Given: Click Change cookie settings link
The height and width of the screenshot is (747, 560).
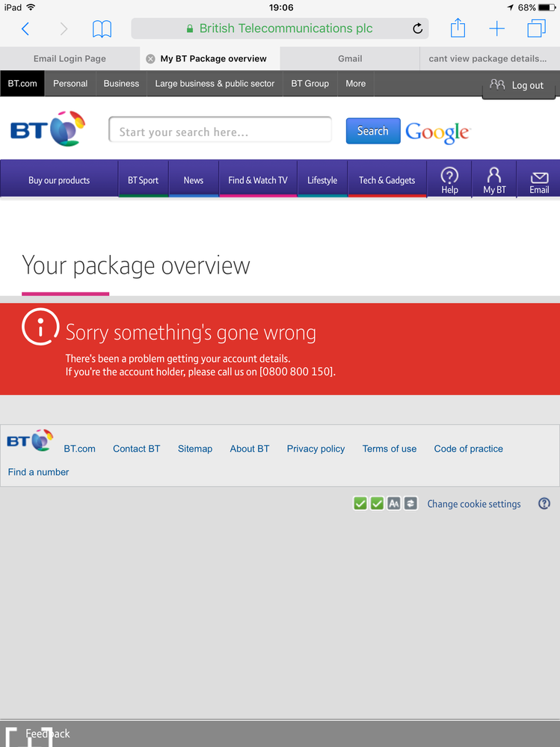Looking at the screenshot, I should point(474,504).
